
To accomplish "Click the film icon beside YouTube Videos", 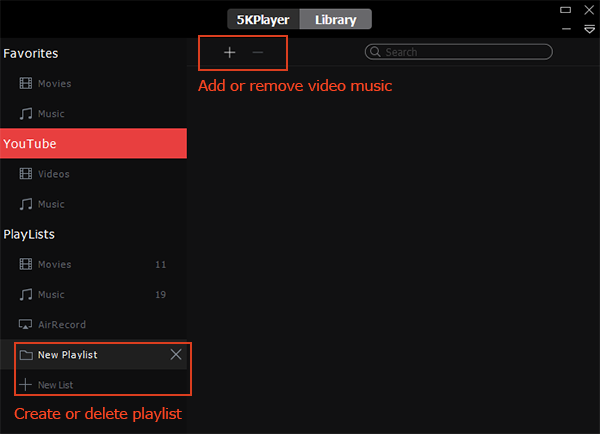I will (26, 174).
